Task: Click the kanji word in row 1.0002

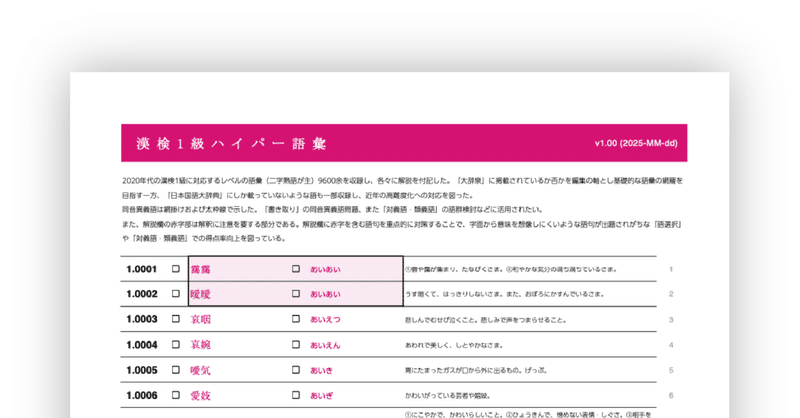Action: 201,294
